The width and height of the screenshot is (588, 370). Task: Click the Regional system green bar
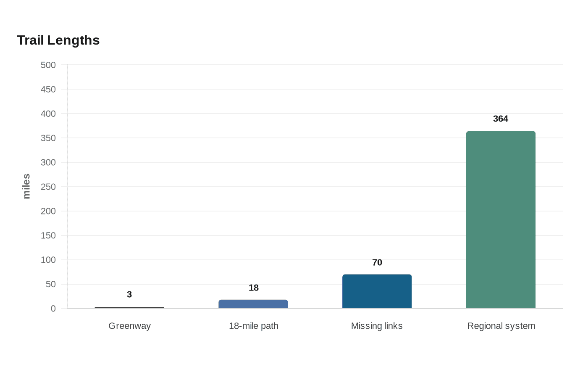click(501, 220)
